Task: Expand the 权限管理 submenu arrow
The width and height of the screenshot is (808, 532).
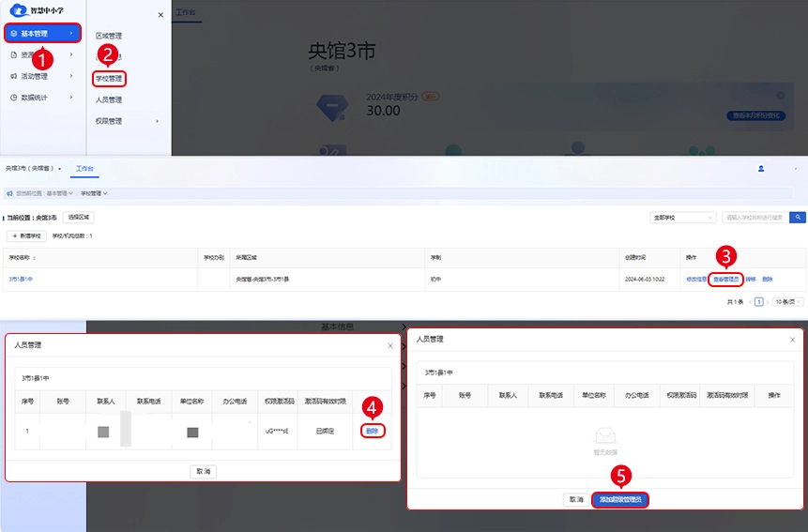Action: (x=157, y=121)
